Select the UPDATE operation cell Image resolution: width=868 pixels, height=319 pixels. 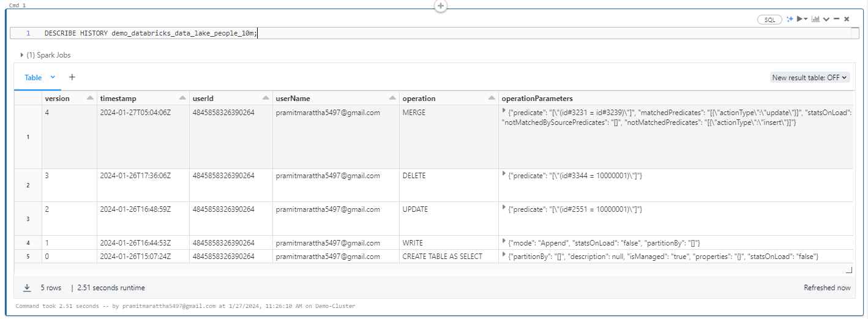[x=448, y=219]
